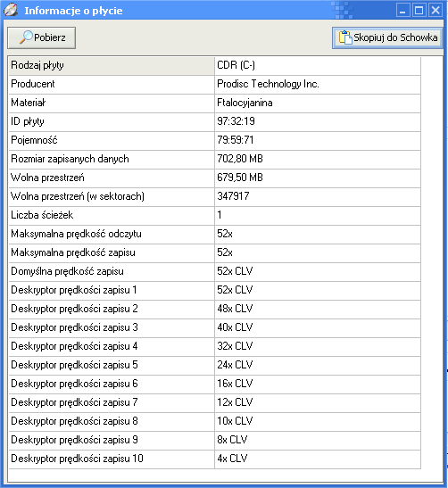Click the Ftalocyjanina material value
This screenshot has height=488, width=448.
point(245,103)
